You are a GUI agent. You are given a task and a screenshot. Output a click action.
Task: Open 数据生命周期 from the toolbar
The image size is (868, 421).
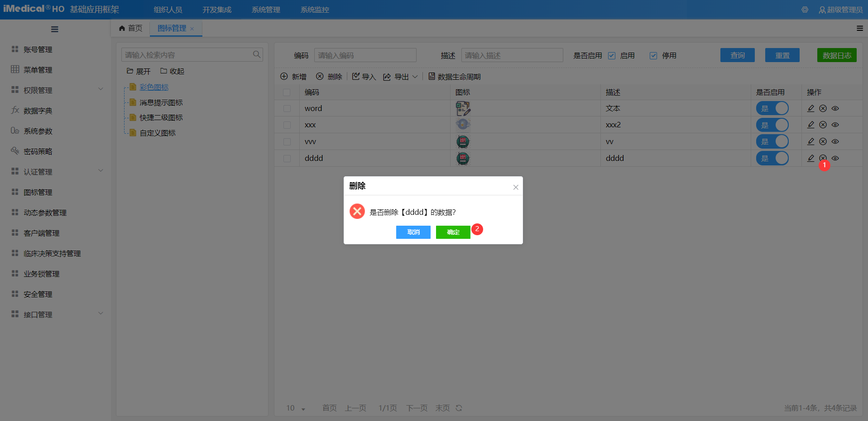coord(455,77)
